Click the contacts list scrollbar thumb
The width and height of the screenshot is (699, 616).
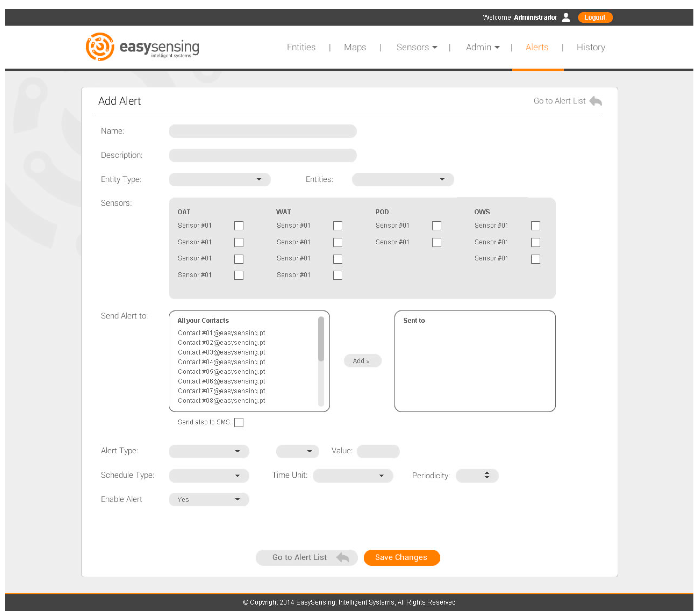coord(321,339)
